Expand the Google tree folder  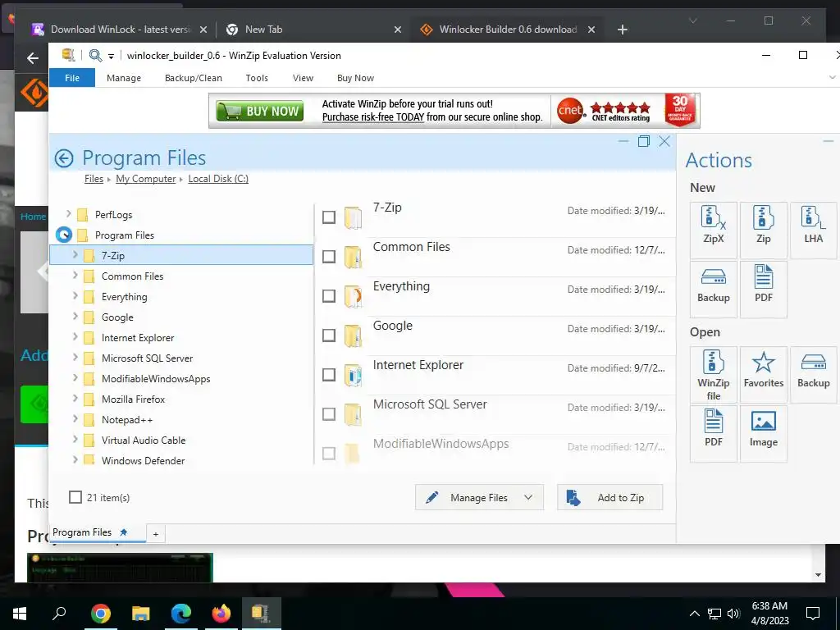[75, 317]
